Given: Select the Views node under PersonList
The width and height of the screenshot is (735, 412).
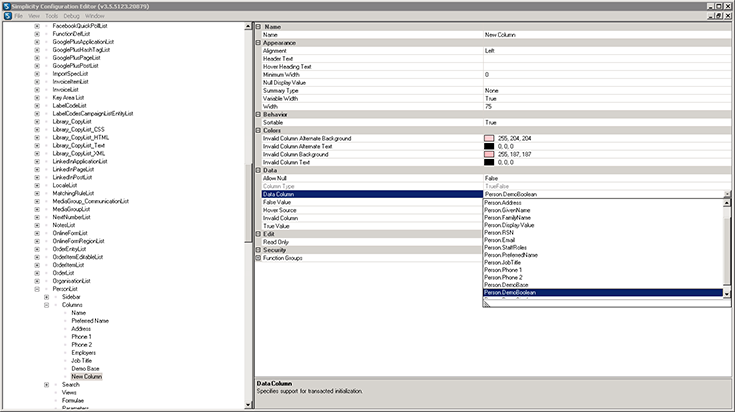Looking at the screenshot, I should [x=69, y=393].
